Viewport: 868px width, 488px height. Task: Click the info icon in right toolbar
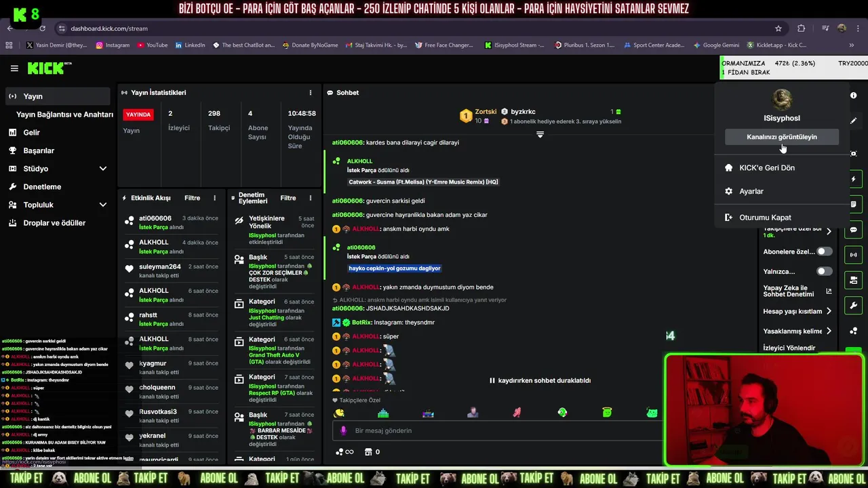point(853,96)
